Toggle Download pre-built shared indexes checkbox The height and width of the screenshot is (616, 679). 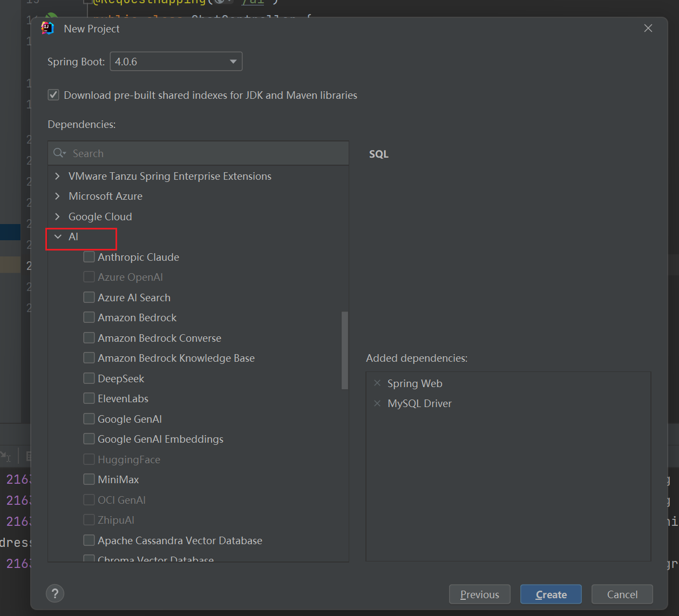click(x=53, y=95)
